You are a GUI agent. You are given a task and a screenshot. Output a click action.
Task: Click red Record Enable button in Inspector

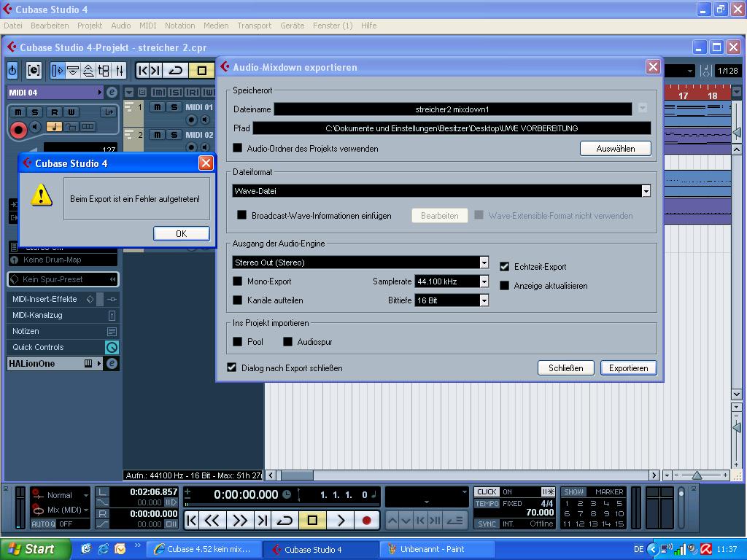(18, 129)
